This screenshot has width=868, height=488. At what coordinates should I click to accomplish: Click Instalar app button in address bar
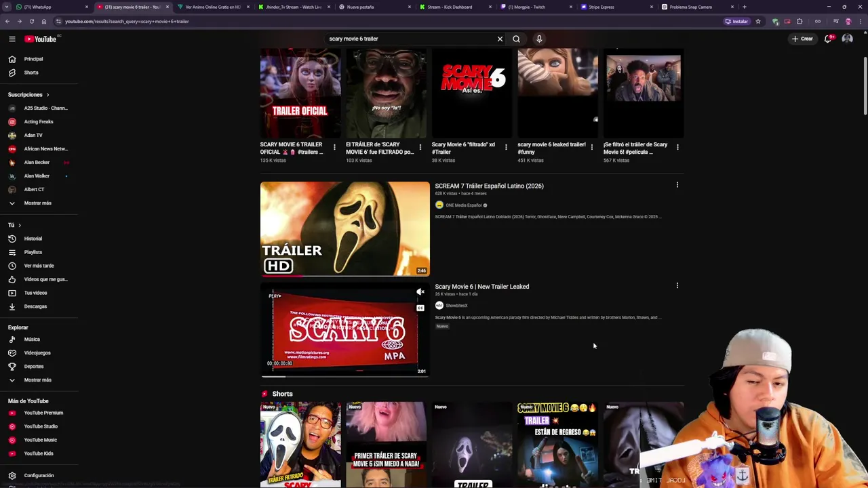pyautogui.click(x=737, y=21)
